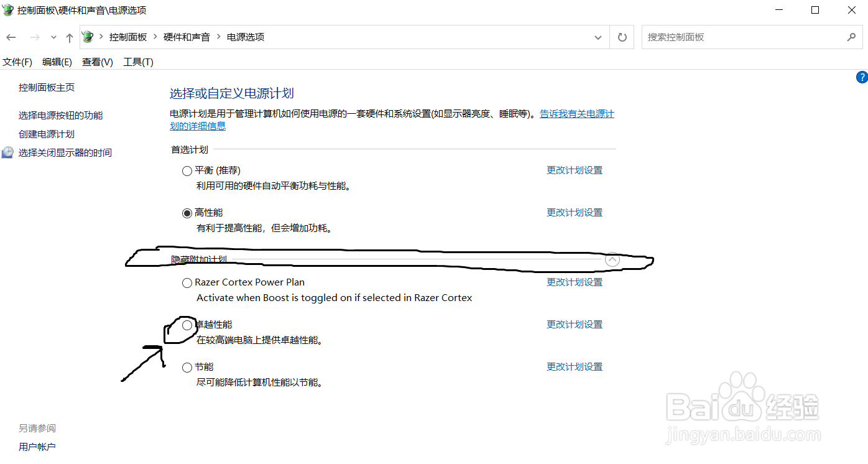Select the 平衡 (推荐) power plan
Screen dimensions: 868x464
[x=187, y=171]
